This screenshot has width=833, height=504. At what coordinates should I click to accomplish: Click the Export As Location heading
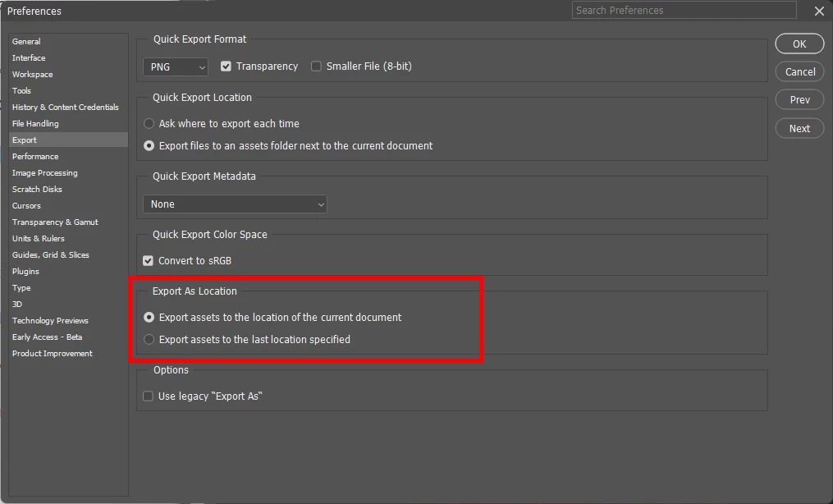click(195, 291)
